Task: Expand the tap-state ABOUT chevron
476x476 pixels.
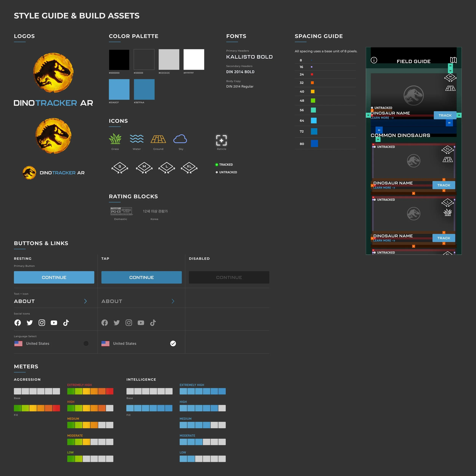Action: 173,301
